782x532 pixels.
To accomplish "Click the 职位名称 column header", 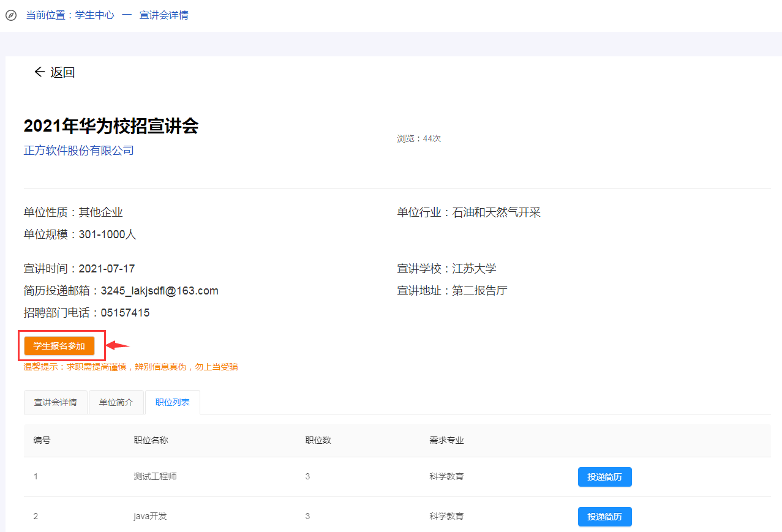I will (x=151, y=440).
